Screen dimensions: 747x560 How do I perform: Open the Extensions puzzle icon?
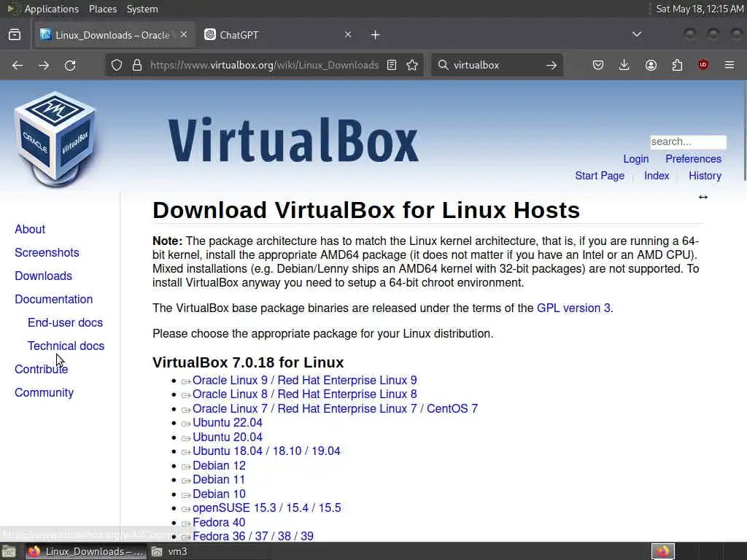click(x=677, y=65)
